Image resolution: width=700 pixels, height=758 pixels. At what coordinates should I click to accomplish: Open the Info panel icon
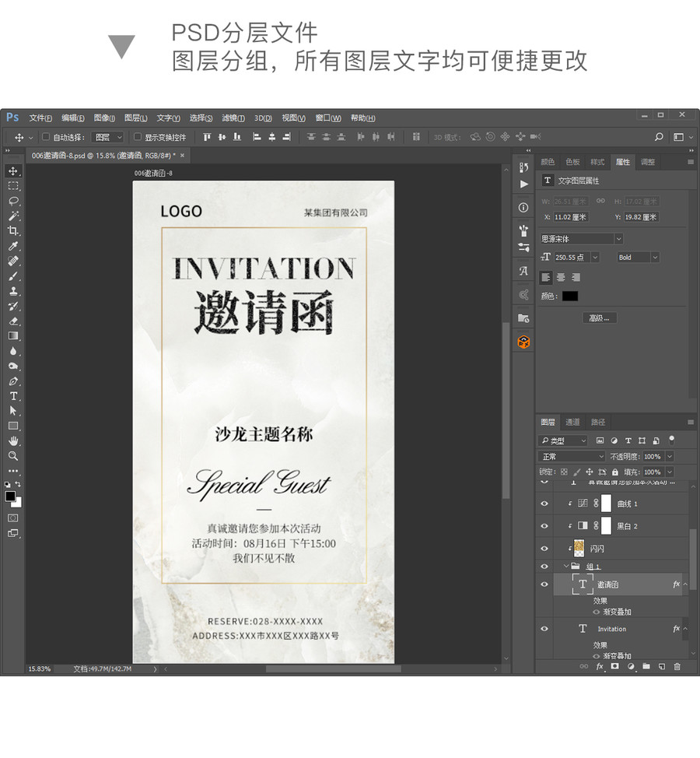pyautogui.click(x=523, y=207)
